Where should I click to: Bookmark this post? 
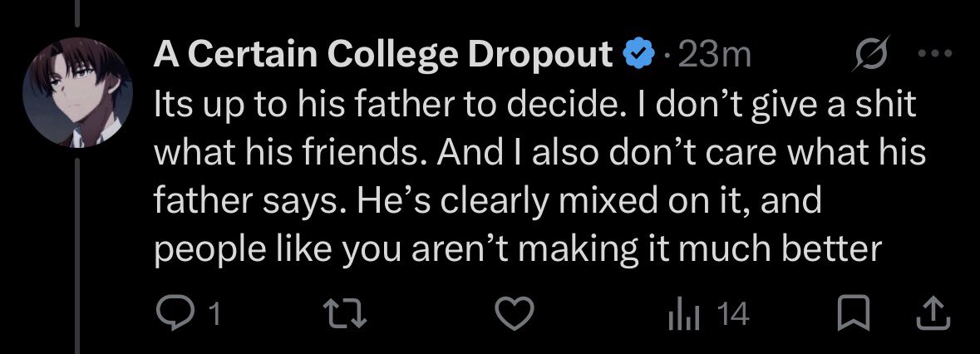click(853, 313)
